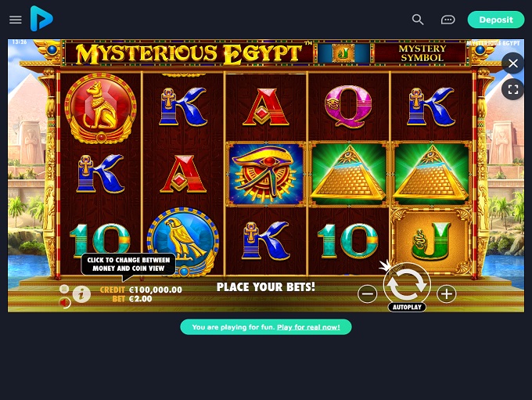The image size is (532, 400).
Task: Open the live chat bubble icon
Action: pyautogui.click(x=448, y=20)
